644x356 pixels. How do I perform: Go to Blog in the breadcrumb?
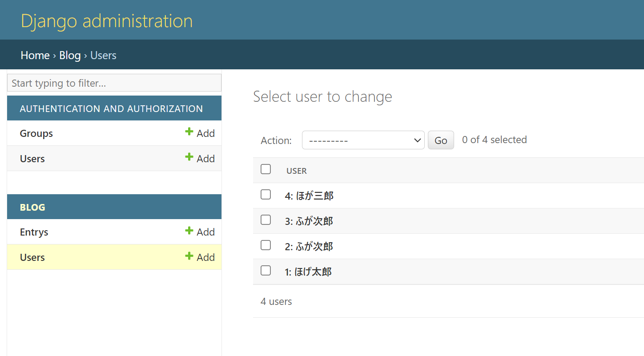[x=70, y=55]
